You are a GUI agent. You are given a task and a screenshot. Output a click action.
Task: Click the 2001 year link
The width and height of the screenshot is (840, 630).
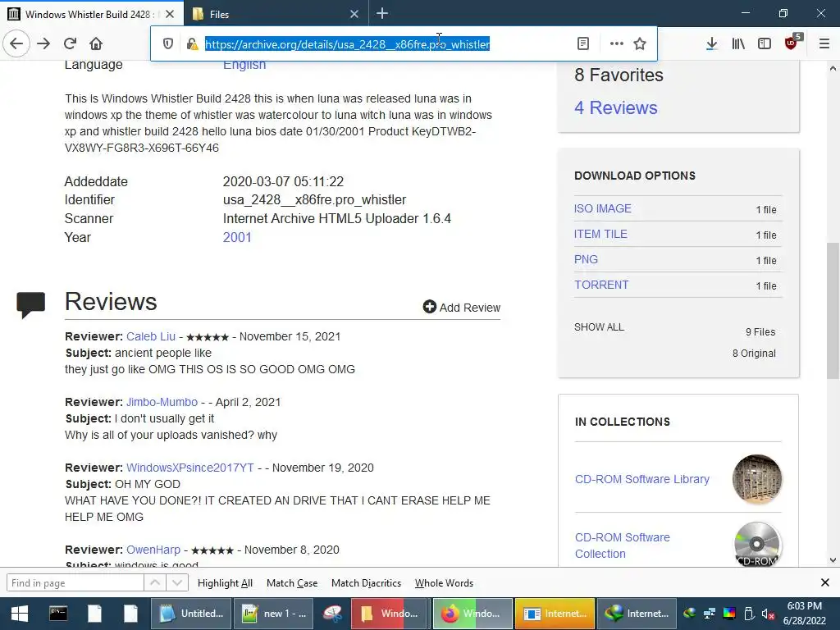coord(237,237)
